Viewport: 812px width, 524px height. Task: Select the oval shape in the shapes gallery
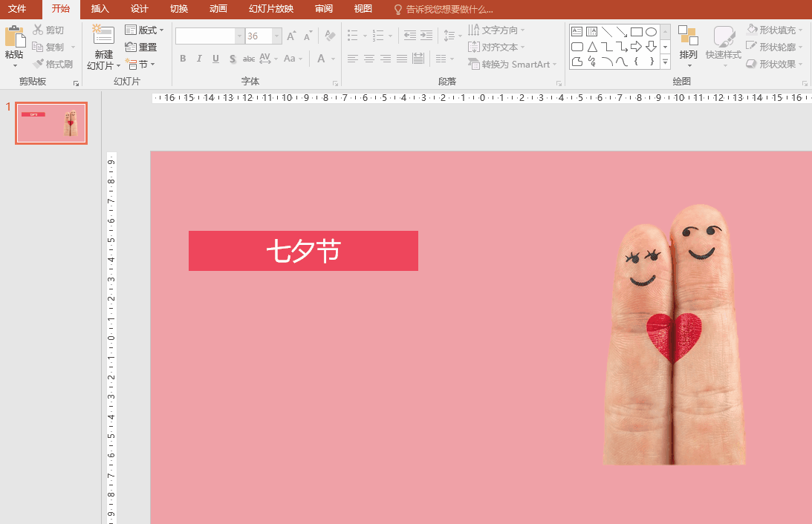(x=651, y=32)
